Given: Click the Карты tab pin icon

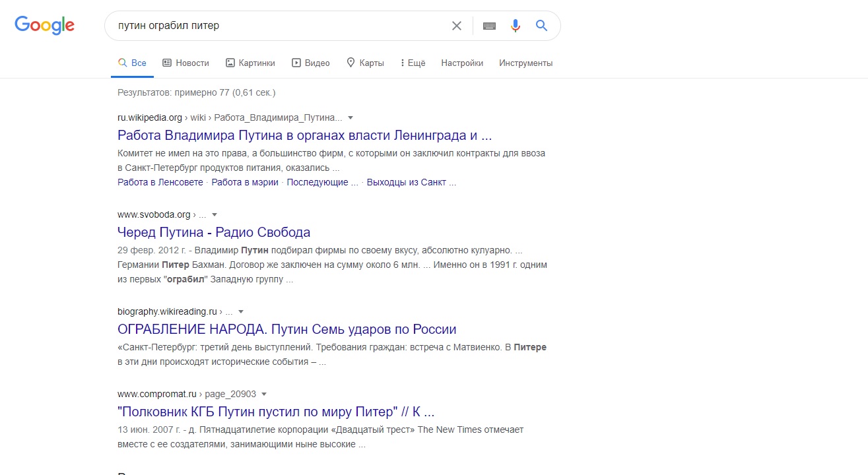Looking at the screenshot, I should (x=351, y=63).
